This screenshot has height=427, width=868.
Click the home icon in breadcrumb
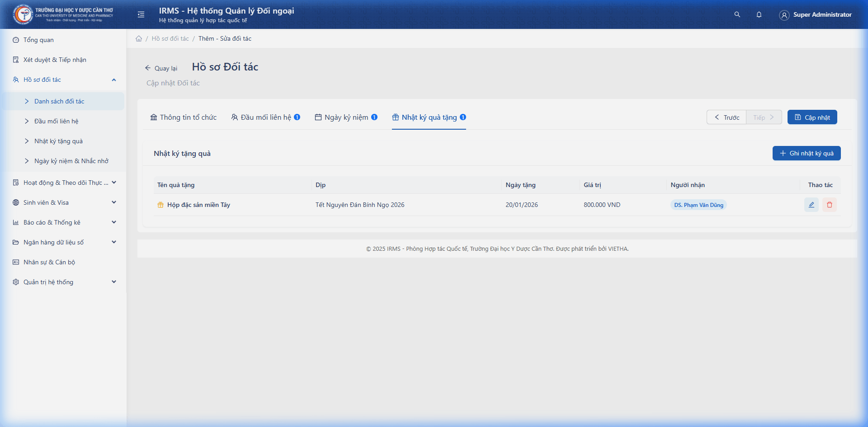point(139,39)
